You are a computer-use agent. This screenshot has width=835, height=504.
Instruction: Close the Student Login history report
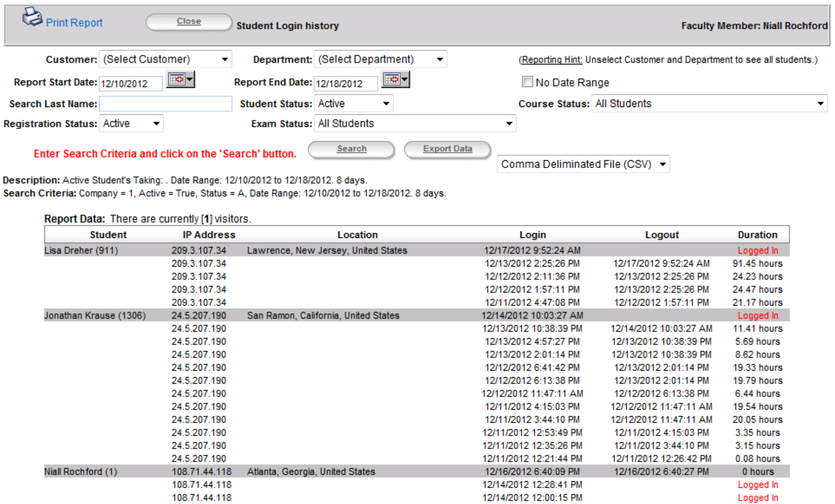pos(189,21)
